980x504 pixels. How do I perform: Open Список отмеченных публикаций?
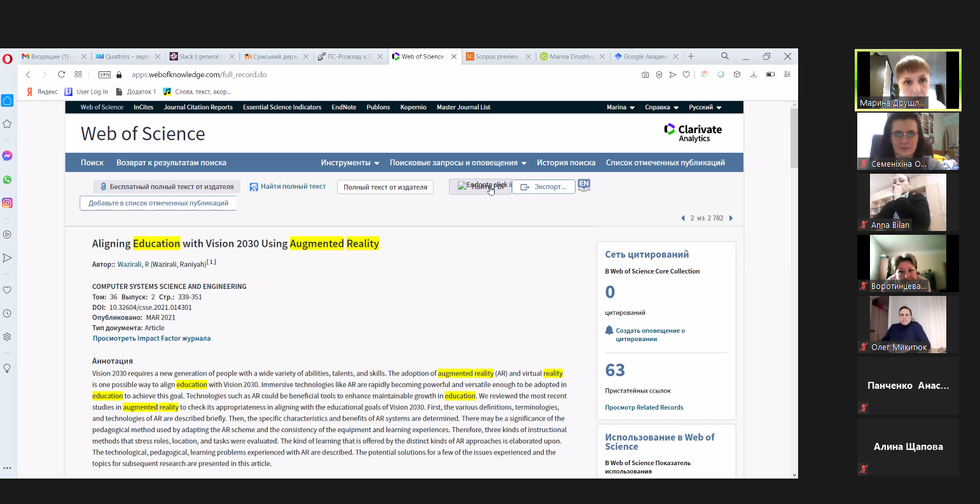pyautogui.click(x=665, y=163)
